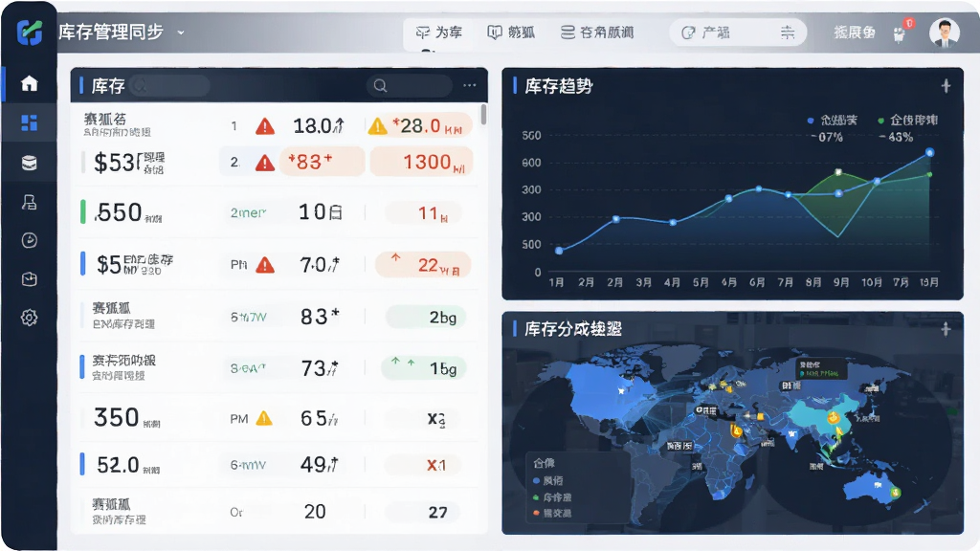Click the 27 badge in last row
This screenshot has width=980, height=551.
pos(424,513)
